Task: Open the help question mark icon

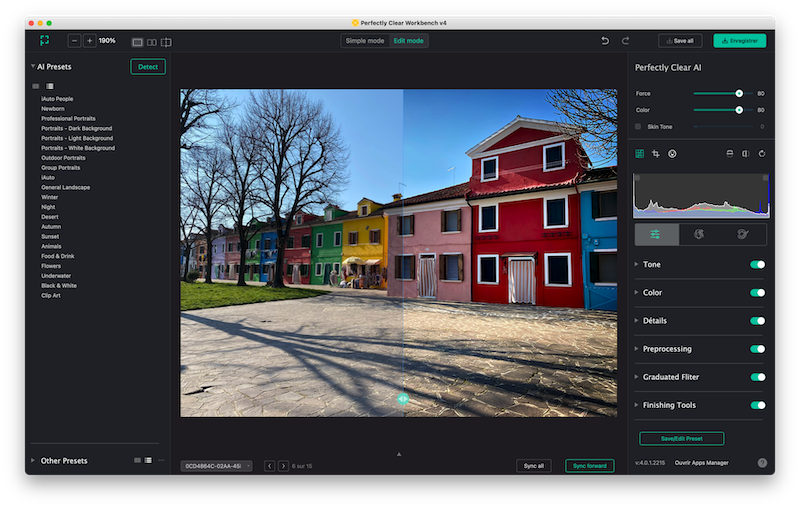Action: (x=762, y=463)
